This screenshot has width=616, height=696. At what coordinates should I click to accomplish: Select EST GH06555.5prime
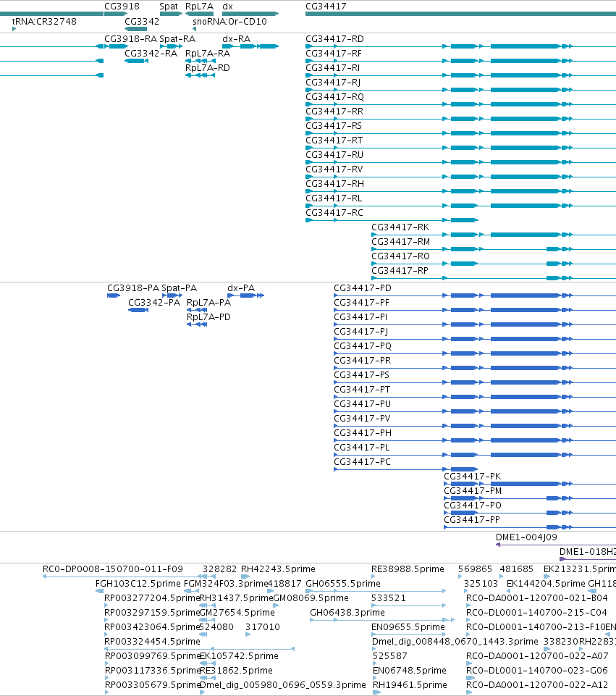343,584
